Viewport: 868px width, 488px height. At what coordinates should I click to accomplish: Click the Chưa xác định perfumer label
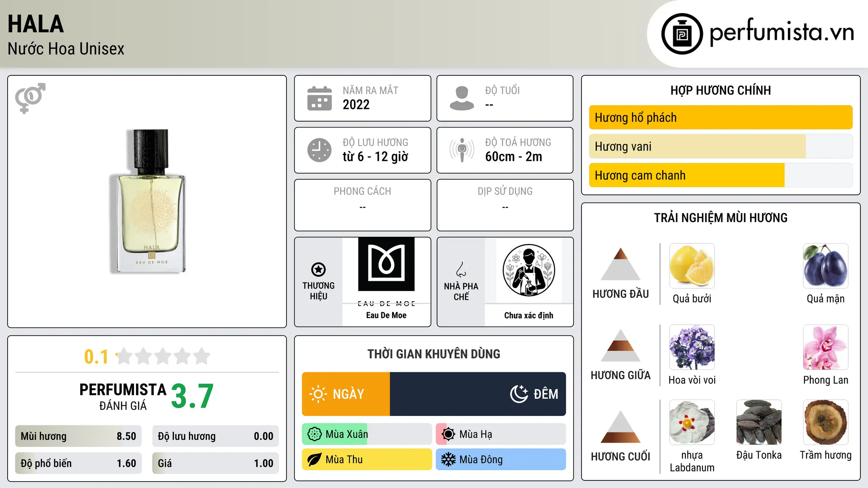click(x=529, y=315)
